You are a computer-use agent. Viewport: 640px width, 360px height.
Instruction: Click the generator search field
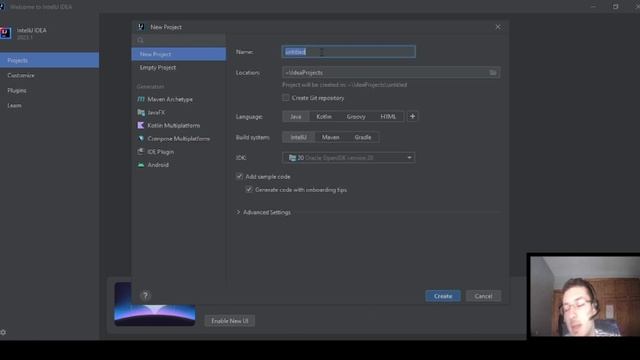(x=179, y=40)
